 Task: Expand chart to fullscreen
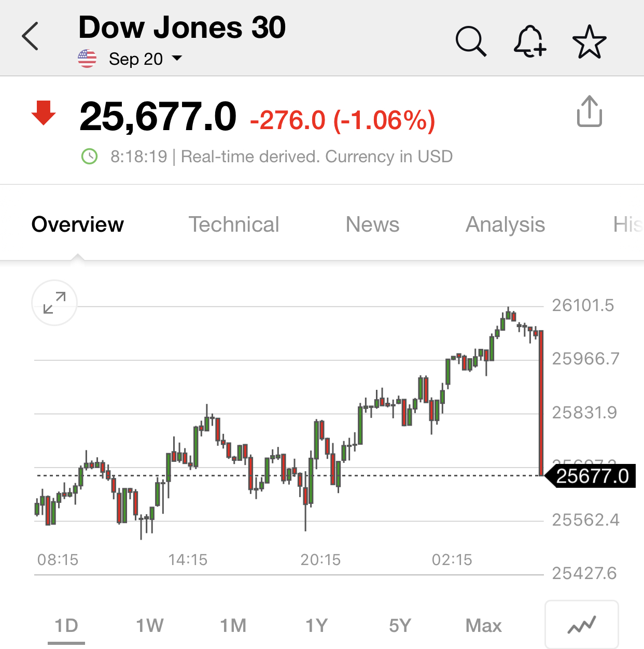click(x=54, y=303)
